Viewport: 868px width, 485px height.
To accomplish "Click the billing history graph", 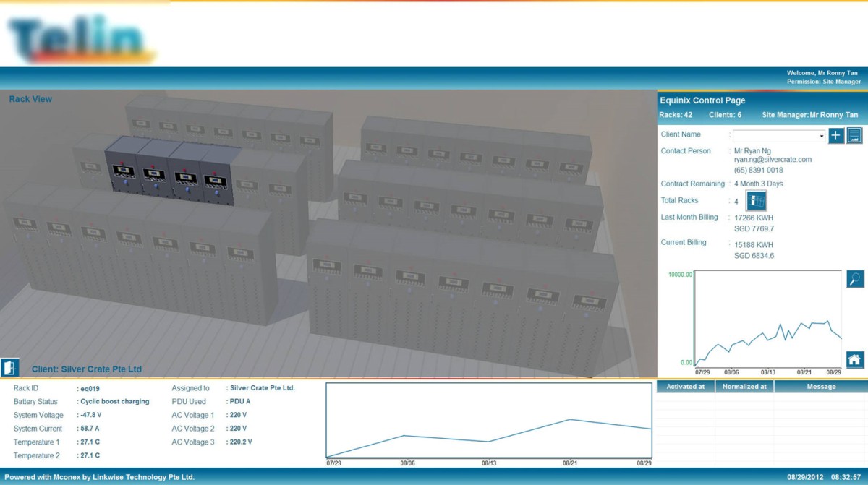I will [x=768, y=319].
